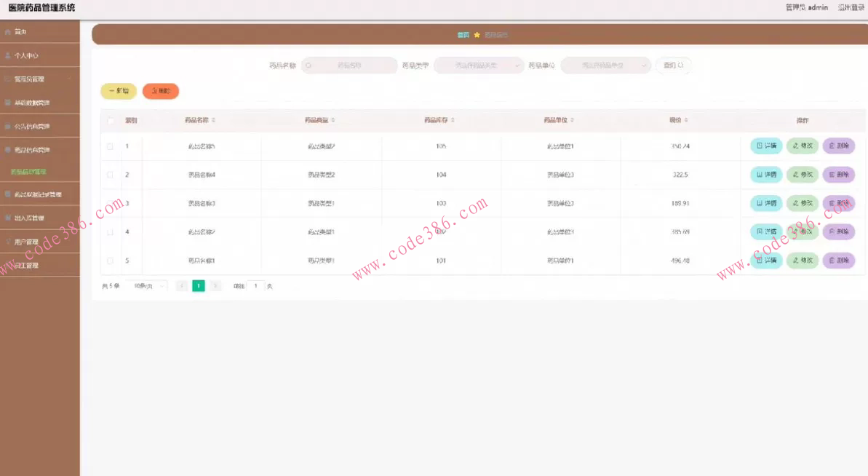
Task: Sort by 药品单位 column sort icon
Action: 573,120
